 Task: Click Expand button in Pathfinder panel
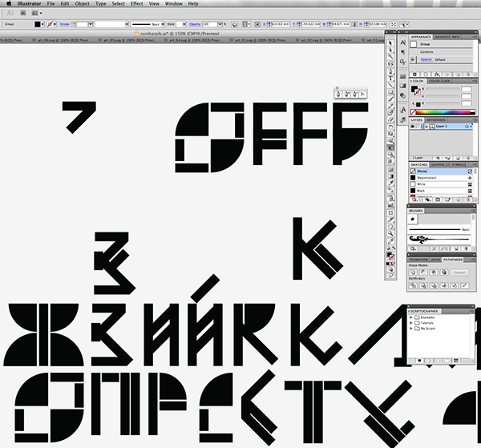(x=459, y=272)
